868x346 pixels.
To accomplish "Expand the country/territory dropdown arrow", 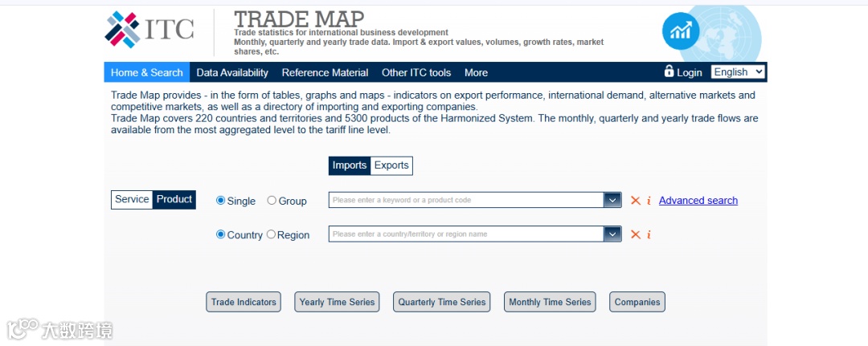I will tap(612, 234).
